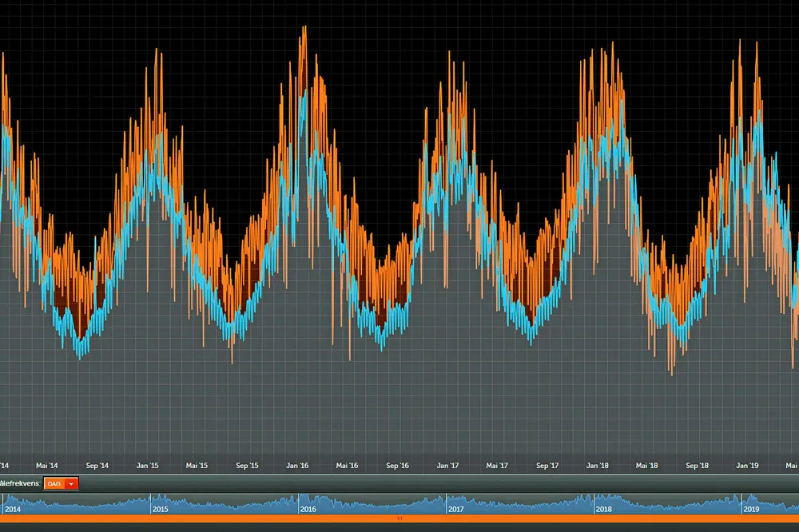Select the Mai '17 axis label

point(497,466)
